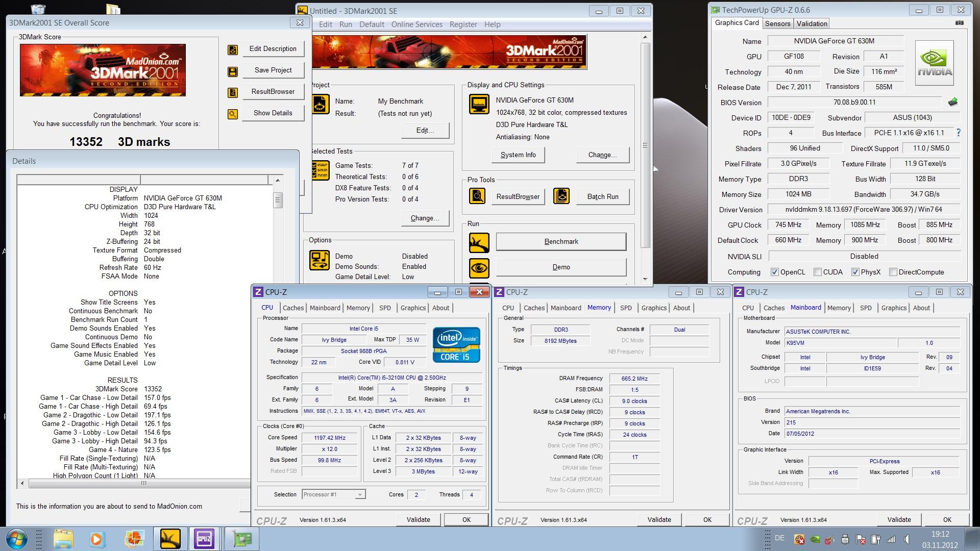
Task: Click the 3DMark main window scroll-down arrow
Action: point(645,279)
